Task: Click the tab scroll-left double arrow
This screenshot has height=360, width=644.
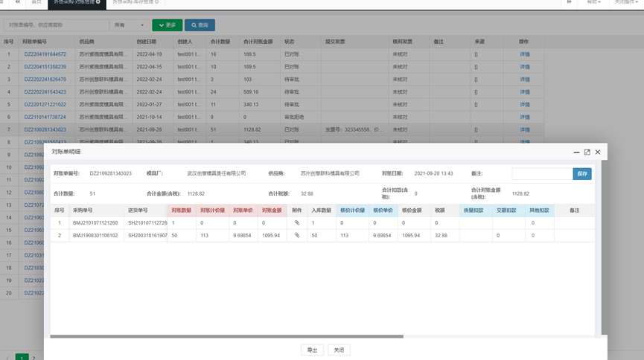Action: (18, 3)
